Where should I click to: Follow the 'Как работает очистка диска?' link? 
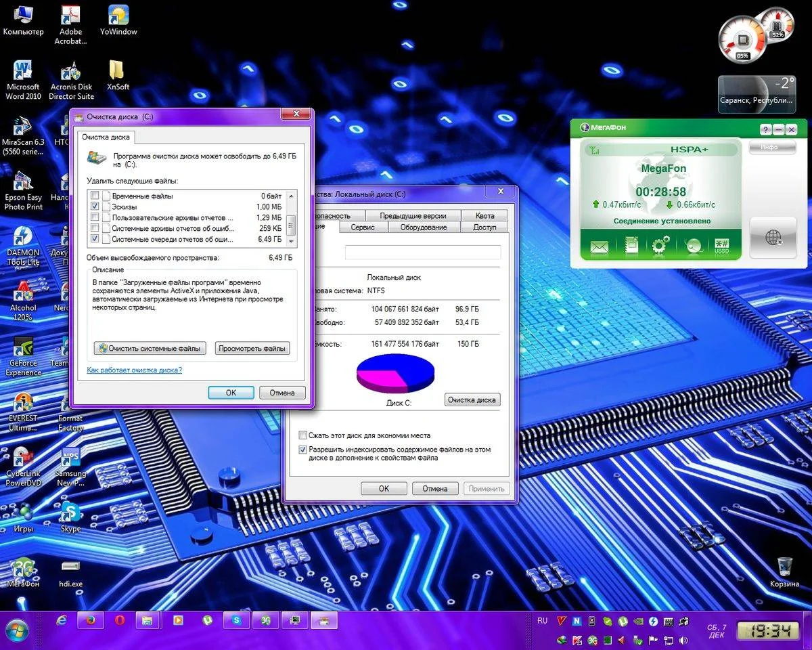click(x=134, y=370)
